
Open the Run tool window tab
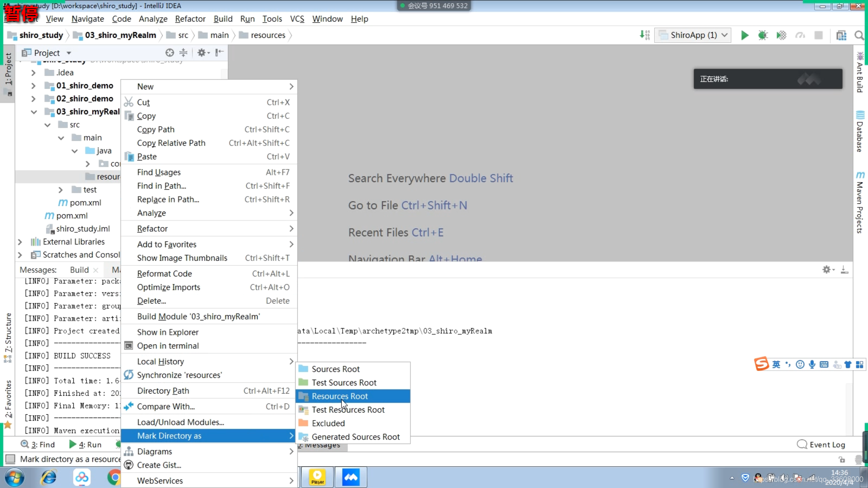point(85,445)
